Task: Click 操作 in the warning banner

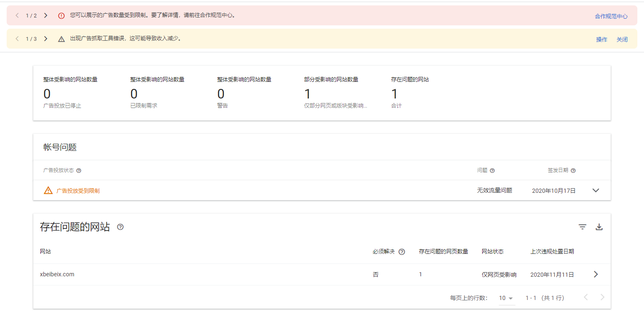Action: click(602, 39)
